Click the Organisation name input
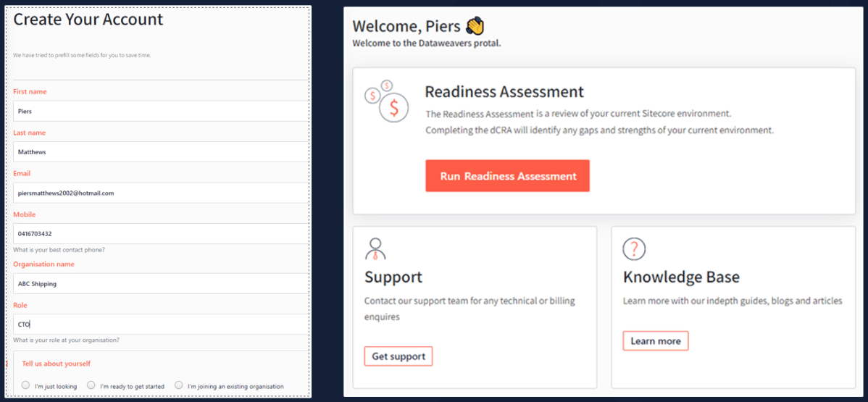This screenshot has width=868, height=402. click(159, 284)
